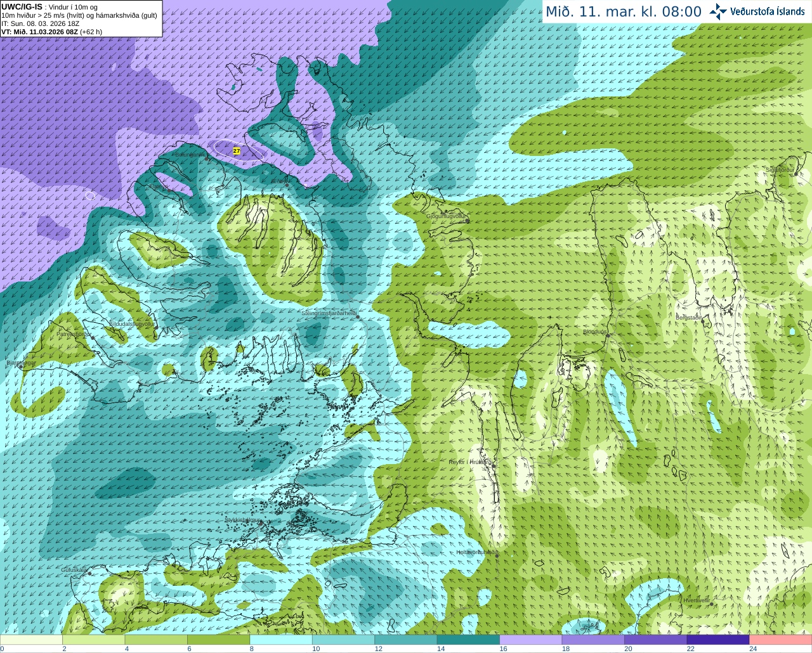Screen dimensions: 812x653
Task: Click the 14–16 m/s dark teal legend swatch
Action: pyautogui.click(x=468, y=639)
